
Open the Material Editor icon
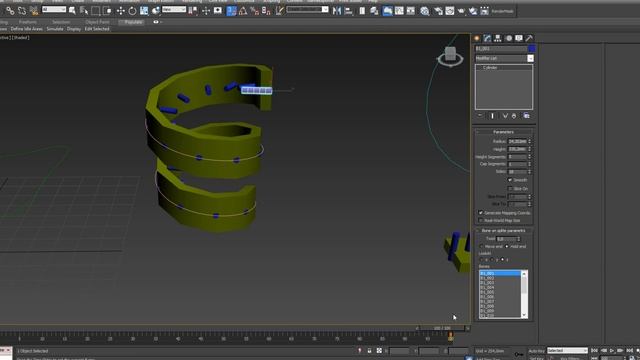[x=425, y=11]
